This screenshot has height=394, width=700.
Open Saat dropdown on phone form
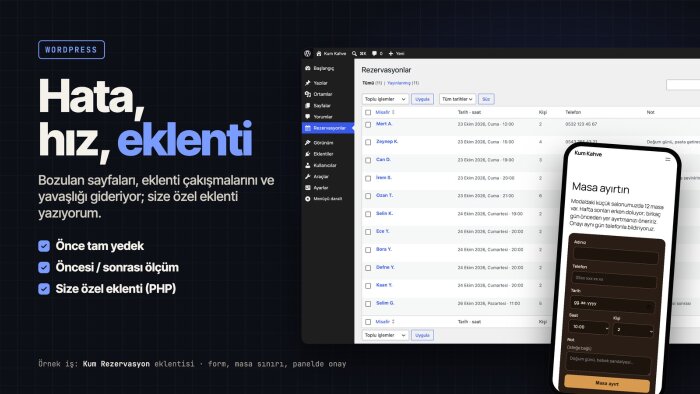point(589,328)
